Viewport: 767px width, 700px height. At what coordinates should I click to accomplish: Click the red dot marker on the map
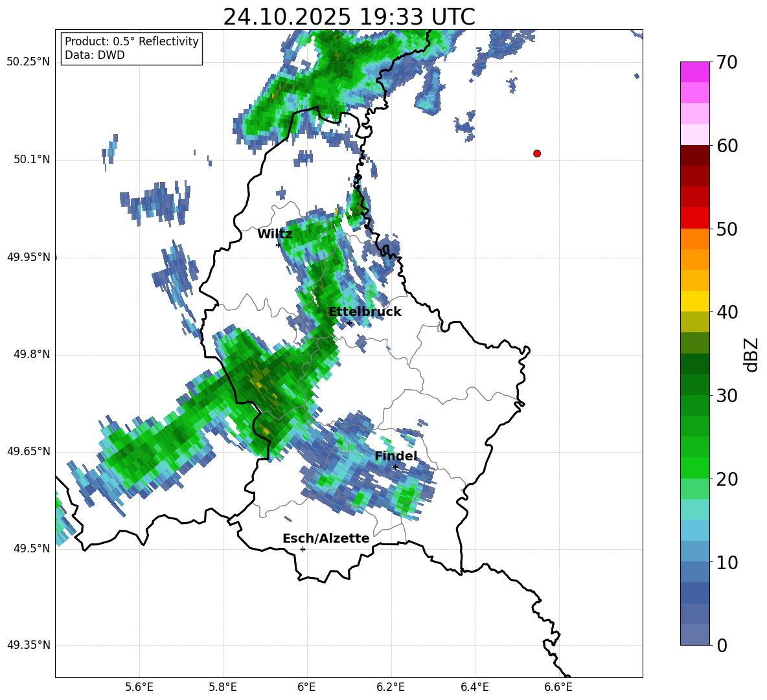coord(537,153)
